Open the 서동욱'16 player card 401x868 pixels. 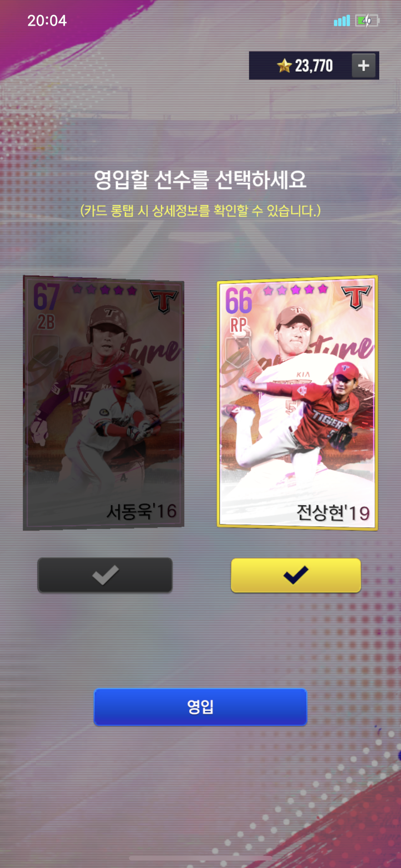[103, 403]
